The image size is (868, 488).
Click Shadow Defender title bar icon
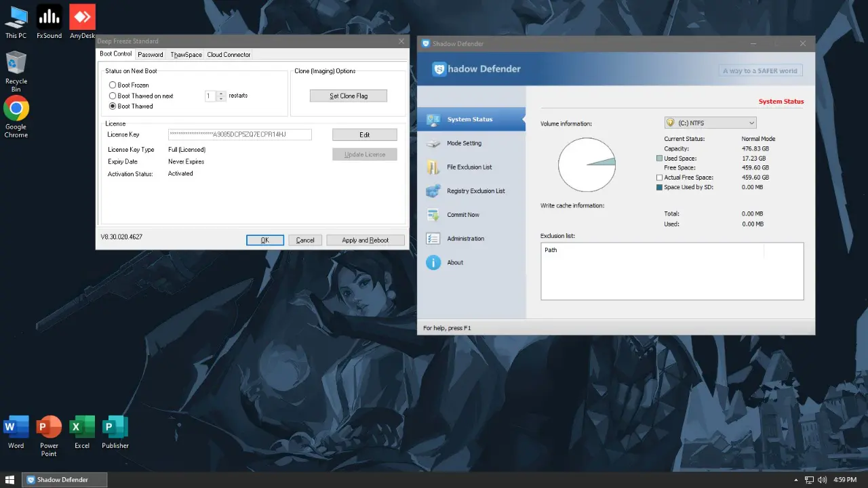pyautogui.click(x=426, y=43)
